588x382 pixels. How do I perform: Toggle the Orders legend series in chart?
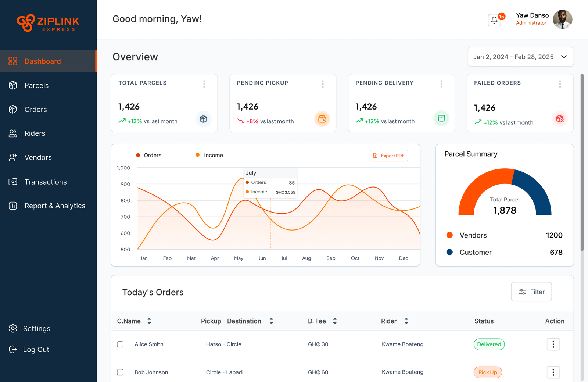[149, 156]
